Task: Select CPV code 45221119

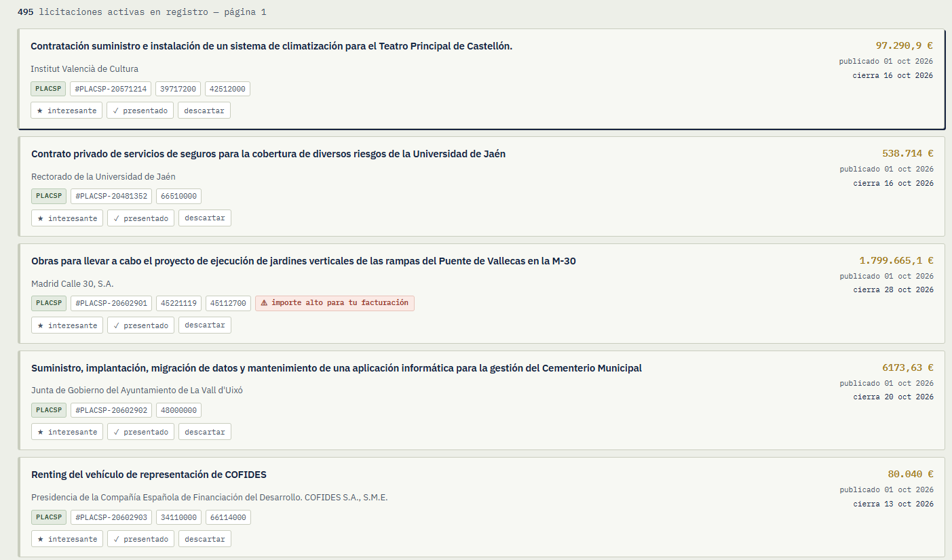Action: coord(178,303)
